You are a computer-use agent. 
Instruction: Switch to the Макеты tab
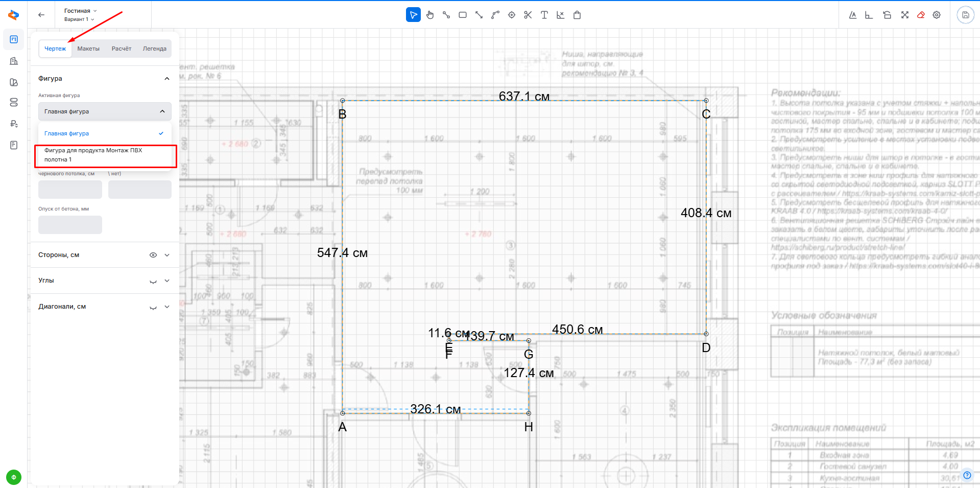[x=88, y=49]
